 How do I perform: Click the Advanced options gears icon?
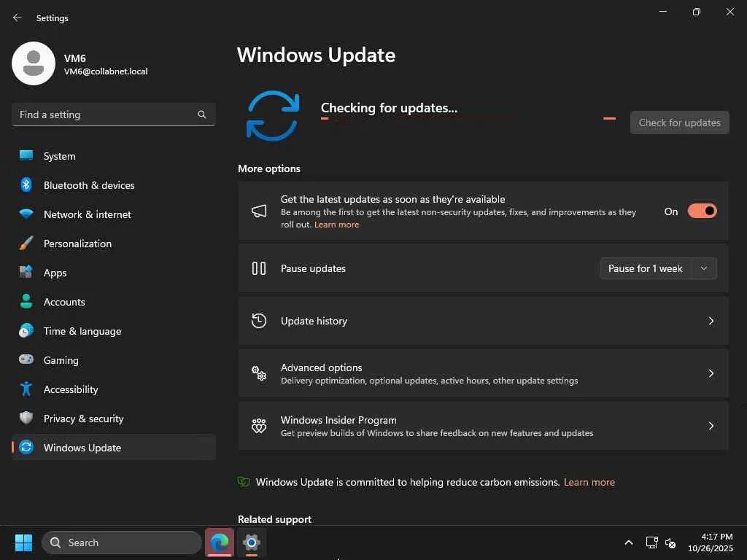pos(259,373)
